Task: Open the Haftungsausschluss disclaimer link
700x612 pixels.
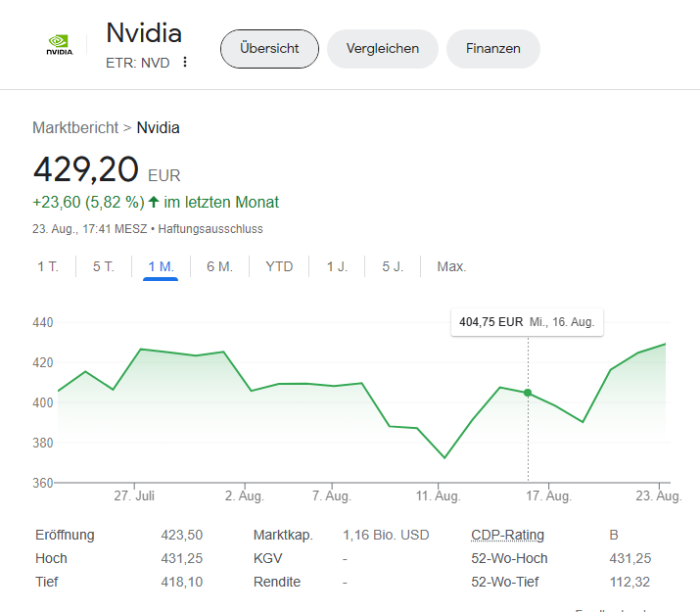Action: [x=210, y=229]
